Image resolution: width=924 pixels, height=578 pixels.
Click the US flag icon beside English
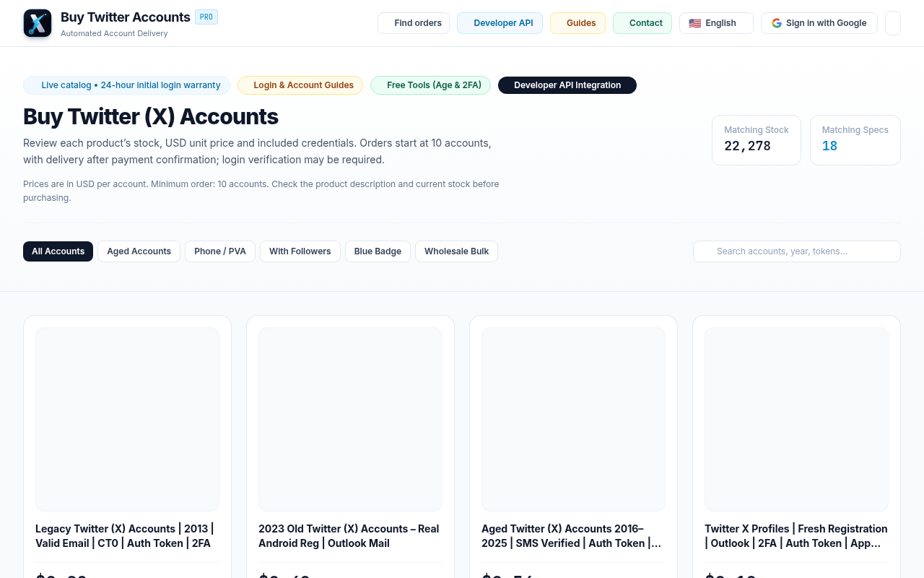click(x=694, y=23)
